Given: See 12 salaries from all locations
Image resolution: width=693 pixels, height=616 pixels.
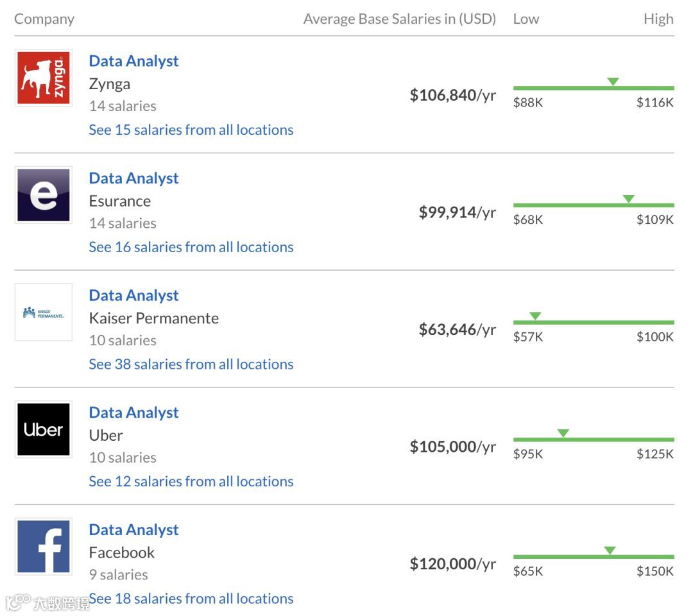Looking at the screenshot, I should [191, 481].
